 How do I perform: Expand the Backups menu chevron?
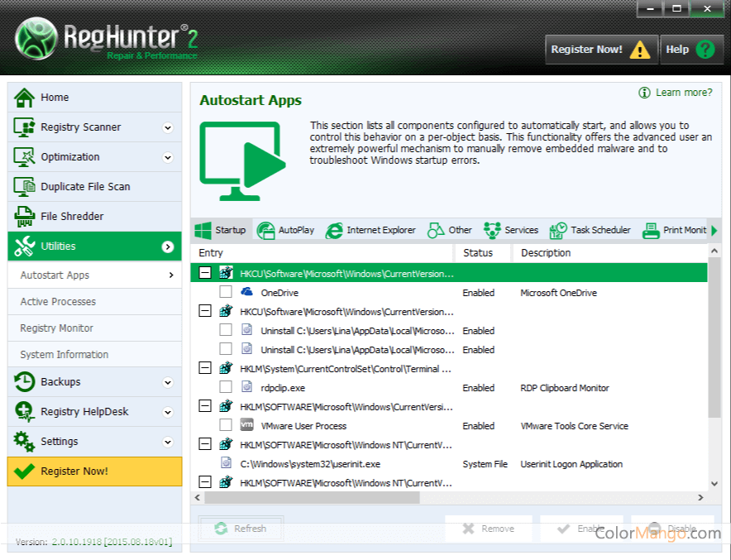(x=168, y=383)
